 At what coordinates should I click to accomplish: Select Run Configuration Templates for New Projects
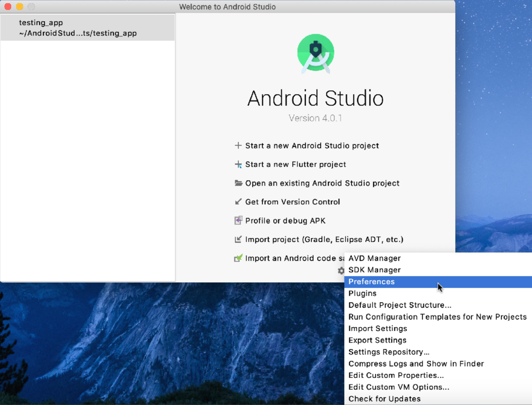tap(438, 317)
